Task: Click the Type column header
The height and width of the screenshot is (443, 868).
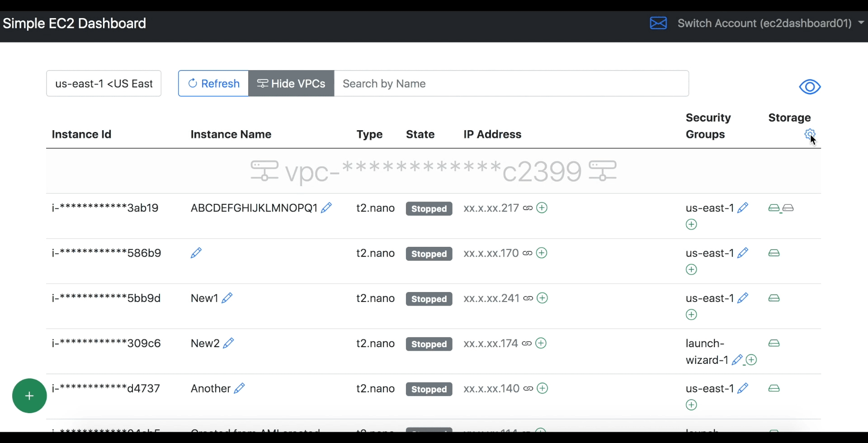Action: pos(369,134)
